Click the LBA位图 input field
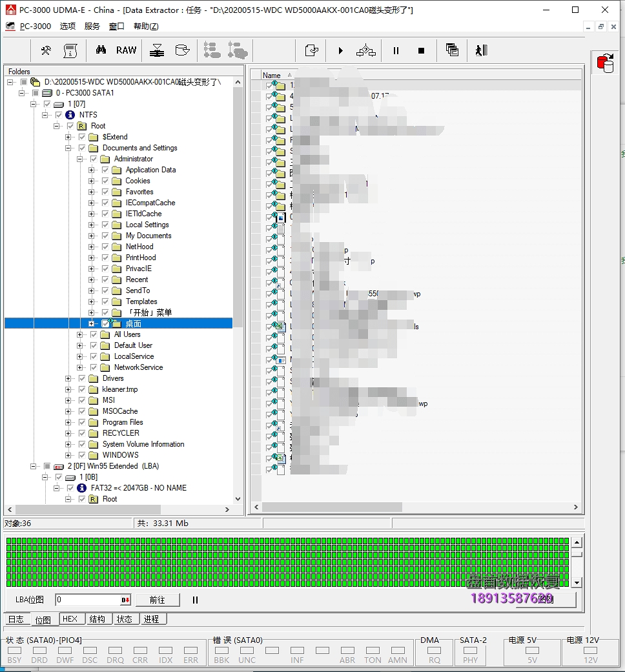Image resolution: width=625 pixels, height=672 pixels. (88, 600)
